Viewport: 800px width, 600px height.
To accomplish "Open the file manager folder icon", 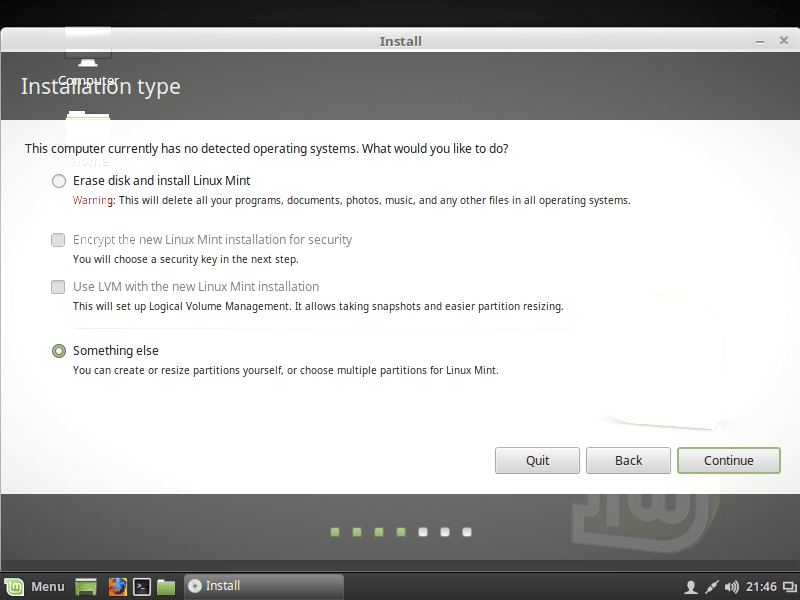I will (x=166, y=587).
